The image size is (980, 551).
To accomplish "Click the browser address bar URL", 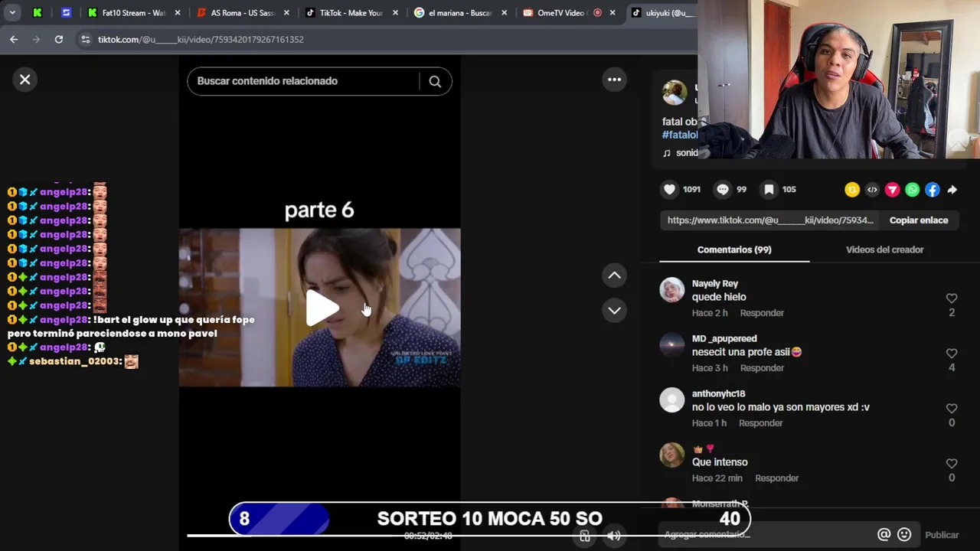I will pos(201,39).
